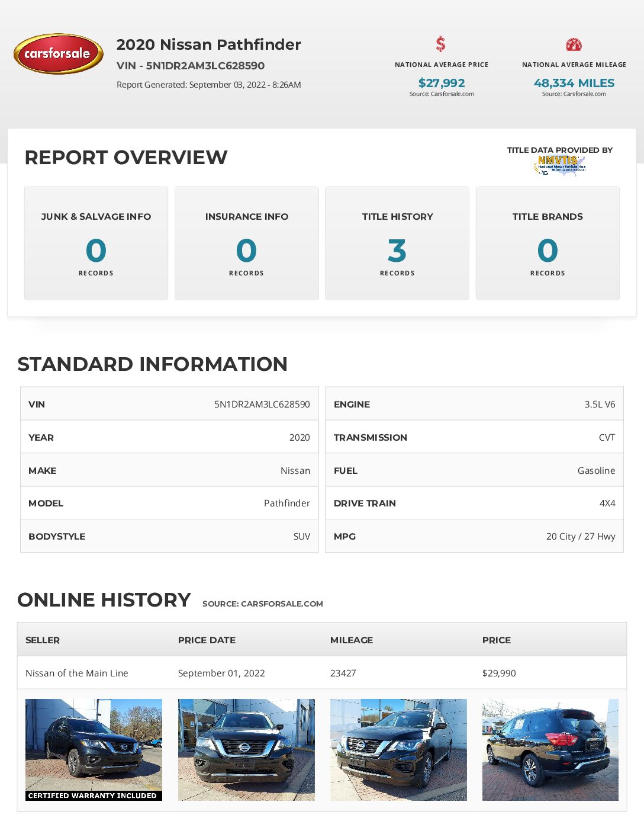Open the front-view Pathfinder photo
The image size is (644, 834).
tap(246, 750)
